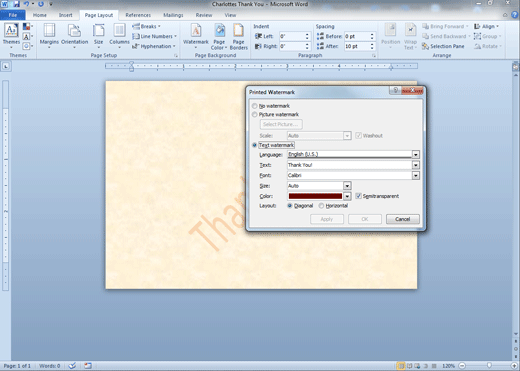
Task: Click the Send Backward icon
Action: click(425, 36)
